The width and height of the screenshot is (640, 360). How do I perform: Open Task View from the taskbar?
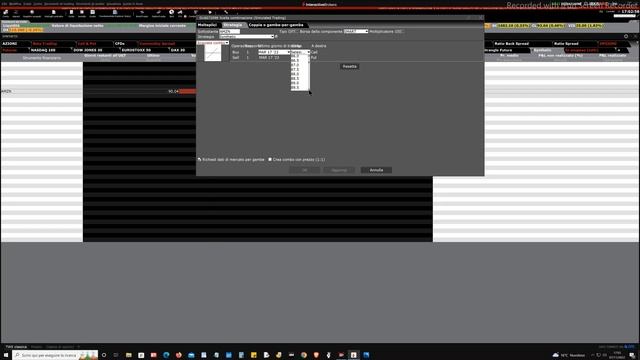(x=116, y=355)
